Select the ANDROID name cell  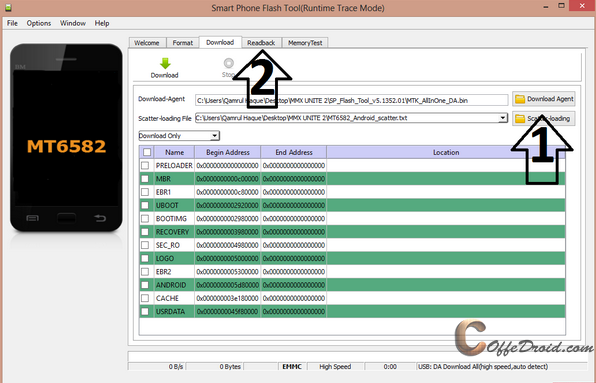point(174,285)
